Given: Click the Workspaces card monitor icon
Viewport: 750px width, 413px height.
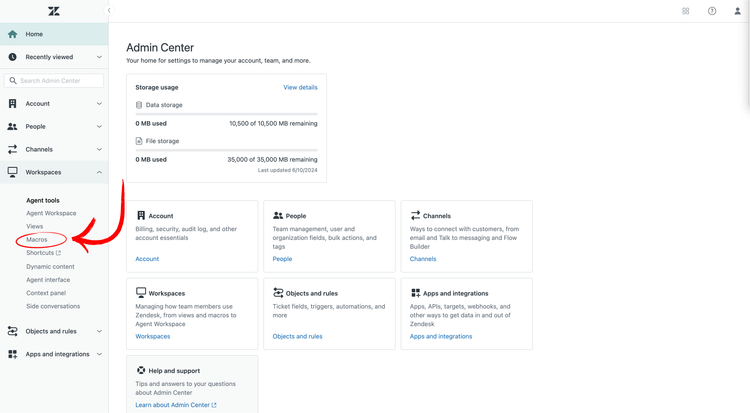Looking at the screenshot, I should [x=141, y=292].
